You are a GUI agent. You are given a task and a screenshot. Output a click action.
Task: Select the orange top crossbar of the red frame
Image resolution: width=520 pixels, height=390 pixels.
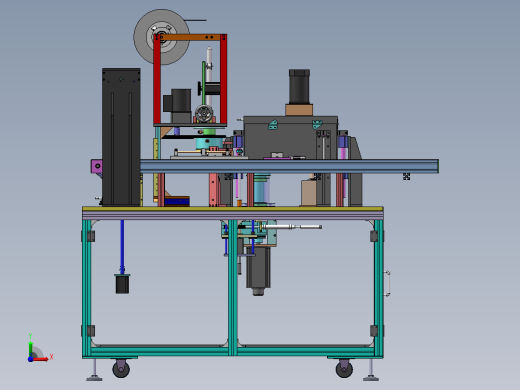pos(190,37)
